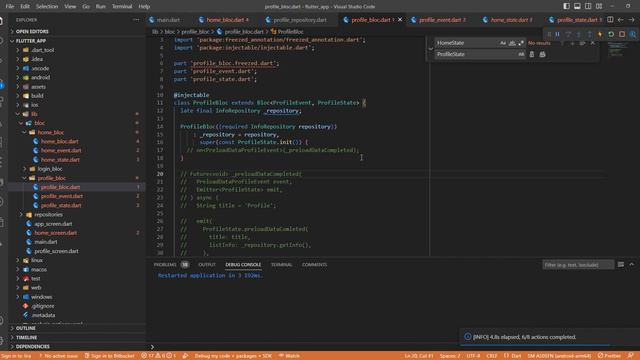Toggle Use Regular Expression in find
640x360 pixels.
pyautogui.click(x=521, y=43)
